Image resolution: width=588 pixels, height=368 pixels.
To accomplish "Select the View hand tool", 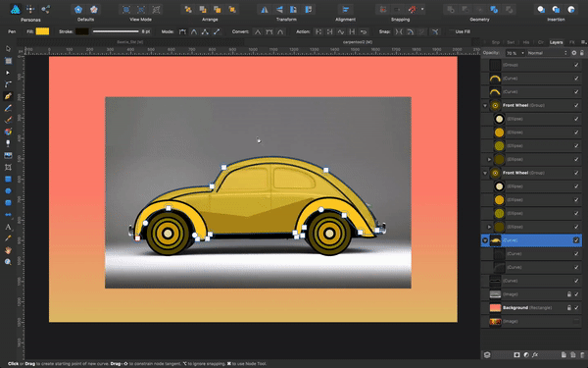I will pyautogui.click(x=8, y=250).
